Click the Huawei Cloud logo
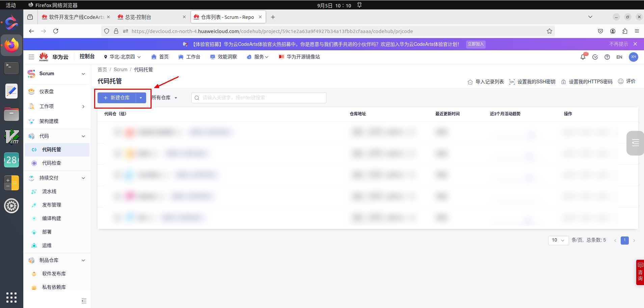 click(x=54, y=57)
